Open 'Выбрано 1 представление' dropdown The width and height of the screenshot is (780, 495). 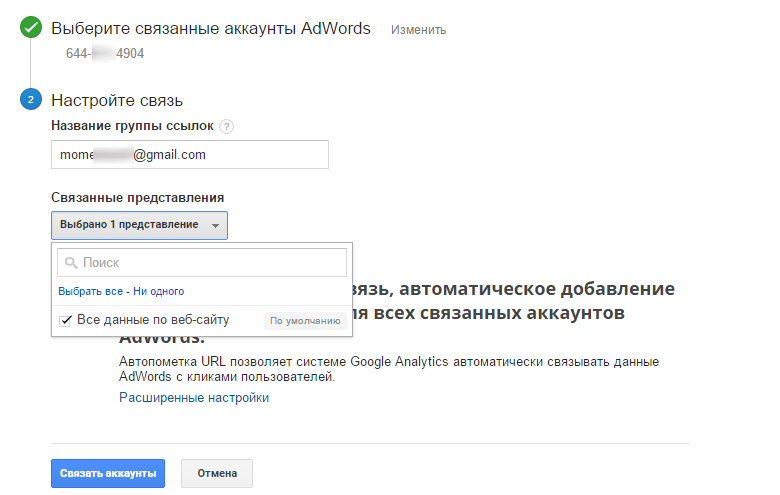[139, 225]
